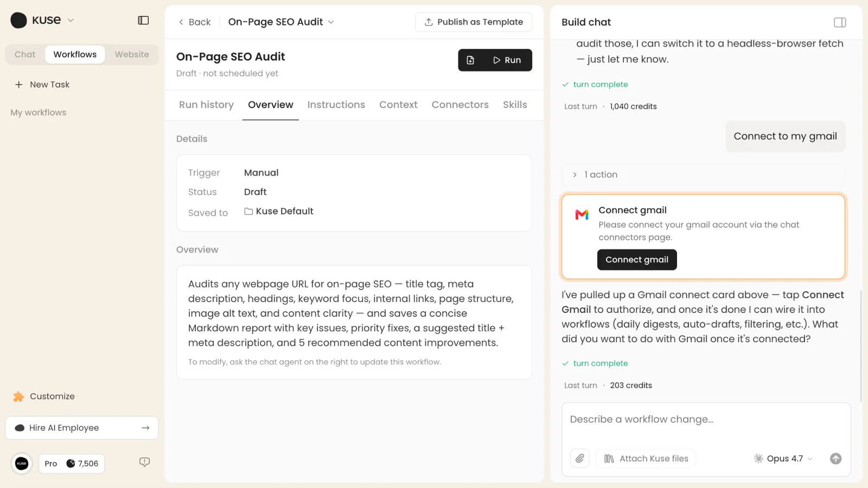Open the Run history tab
Image resolution: width=868 pixels, height=488 pixels.
coord(206,105)
